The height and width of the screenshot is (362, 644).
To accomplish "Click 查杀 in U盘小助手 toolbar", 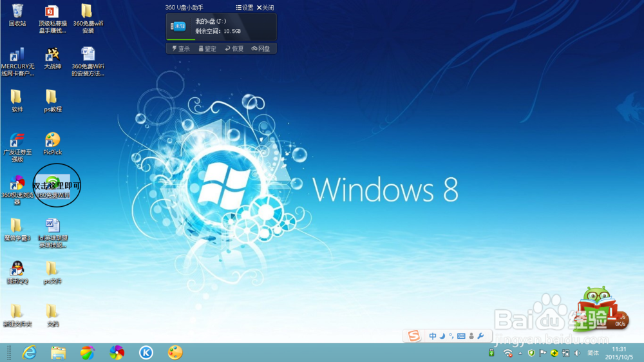I will click(x=181, y=48).
